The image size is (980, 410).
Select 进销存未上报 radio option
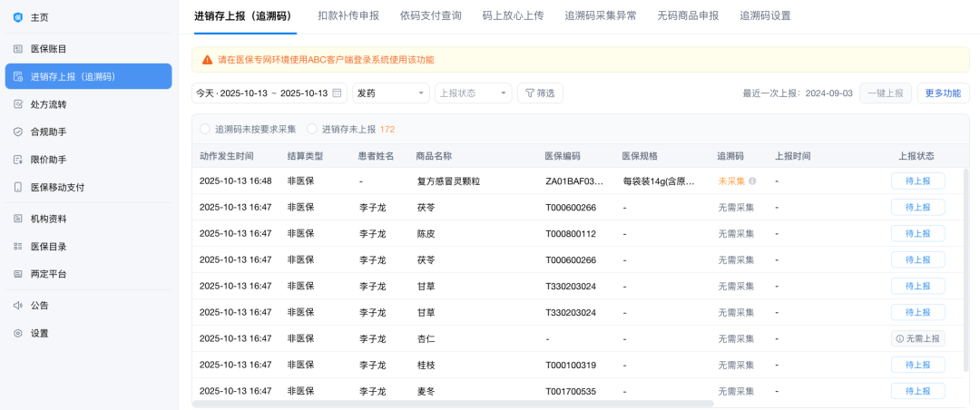point(312,129)
